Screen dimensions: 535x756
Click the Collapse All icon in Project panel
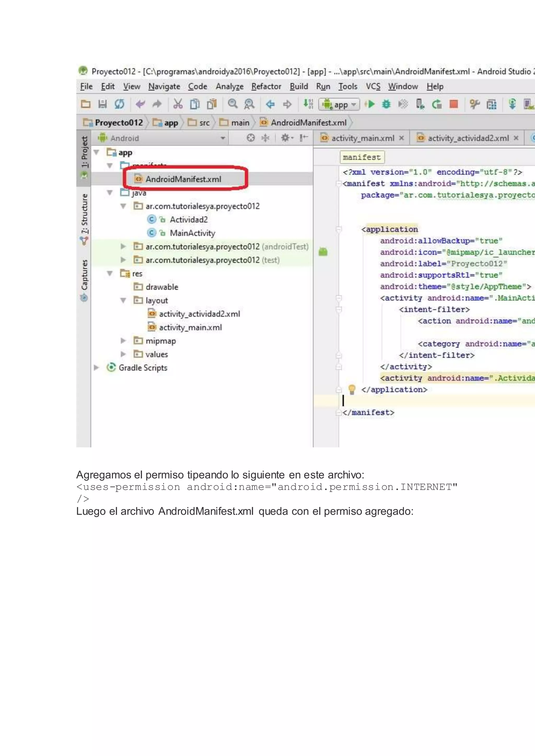click(x=265, y=138)
